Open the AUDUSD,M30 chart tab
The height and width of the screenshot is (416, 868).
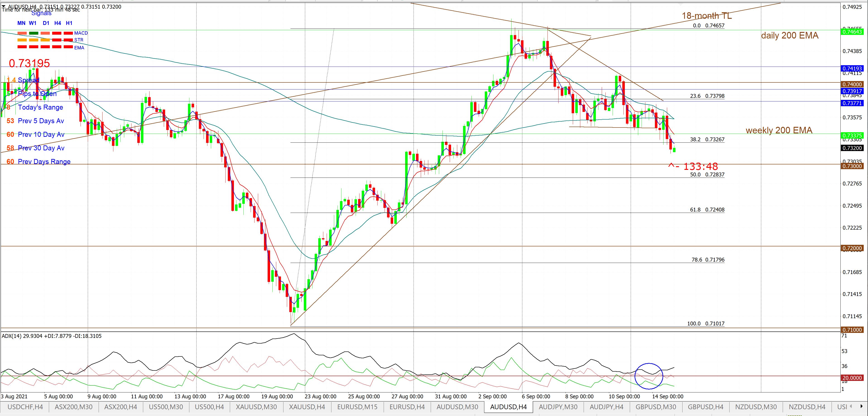(x=457, y=407)
